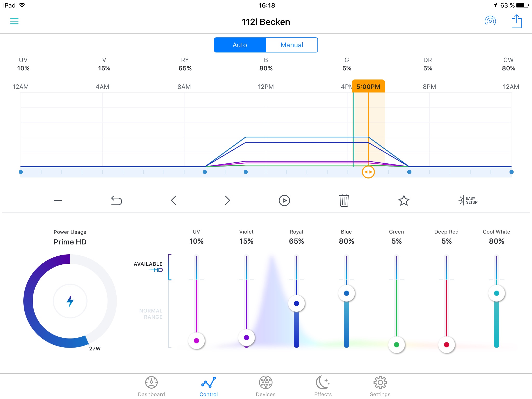This screenshot has height=399, width=532.
Task: Select Auto mode
Action: coord(240,45)
